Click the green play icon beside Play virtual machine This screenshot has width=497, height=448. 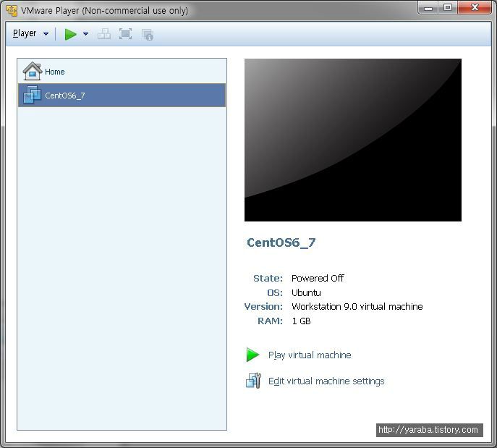252,355
